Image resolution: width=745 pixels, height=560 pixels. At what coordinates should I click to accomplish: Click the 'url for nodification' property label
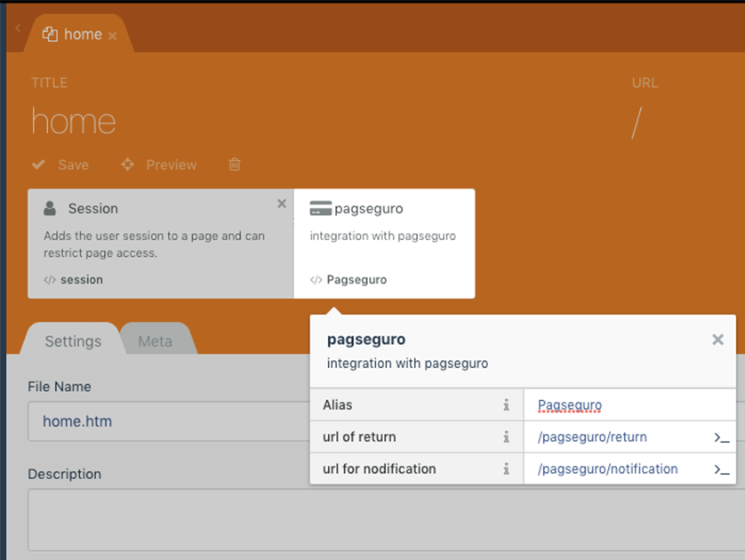379,468
